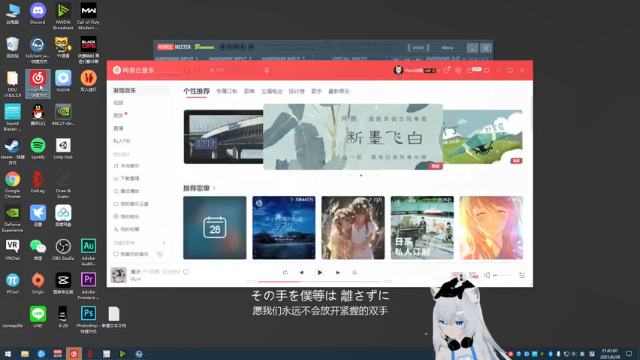Open the daily recommendation calendar 28 card
Screen dimensions: 640x360
215,228
